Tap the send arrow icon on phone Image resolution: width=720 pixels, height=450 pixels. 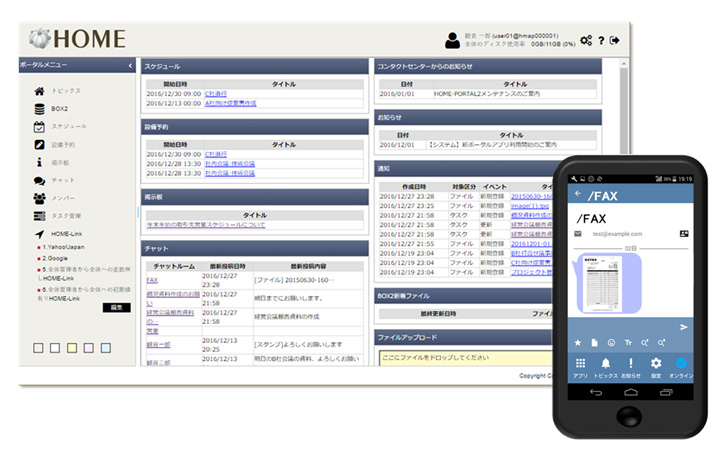(x=684, y=326)
